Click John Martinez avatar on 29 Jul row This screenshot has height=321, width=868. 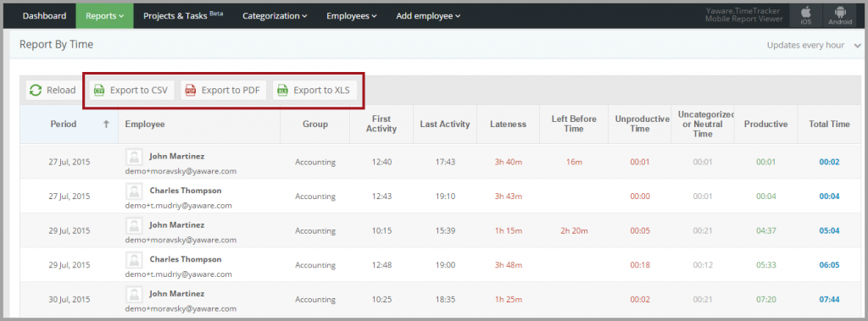coord(135,226)
